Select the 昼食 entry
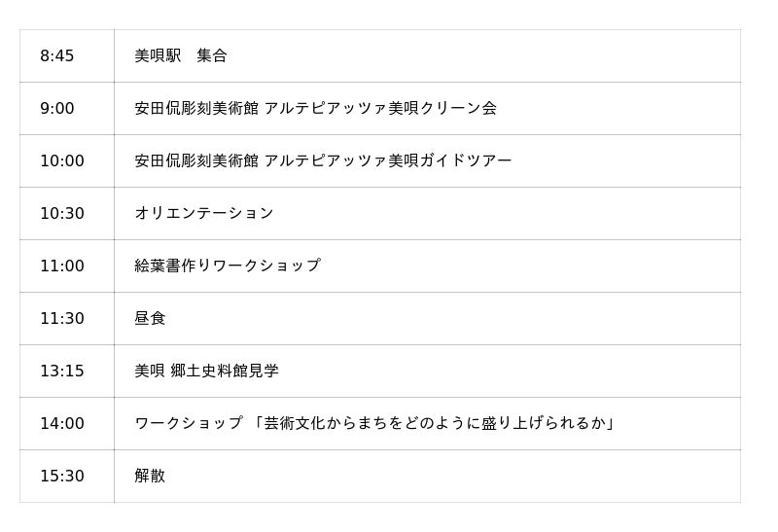 [150, 318]
